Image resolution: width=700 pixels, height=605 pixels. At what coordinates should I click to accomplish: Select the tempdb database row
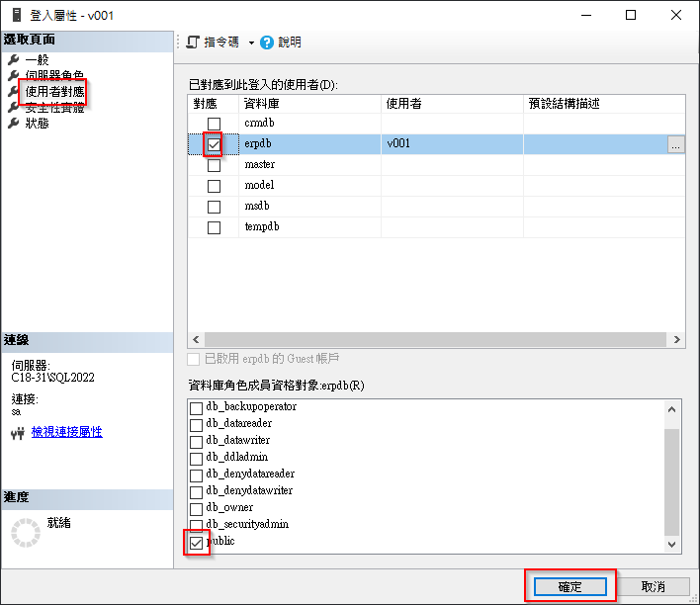[436, 226]
